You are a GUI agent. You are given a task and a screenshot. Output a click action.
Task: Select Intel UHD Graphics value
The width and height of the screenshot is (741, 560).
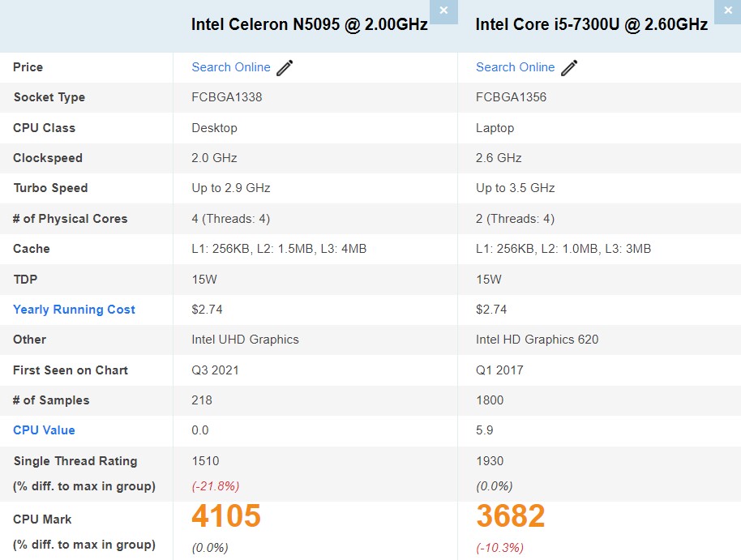pyautogui.click(x=246, y=340)
